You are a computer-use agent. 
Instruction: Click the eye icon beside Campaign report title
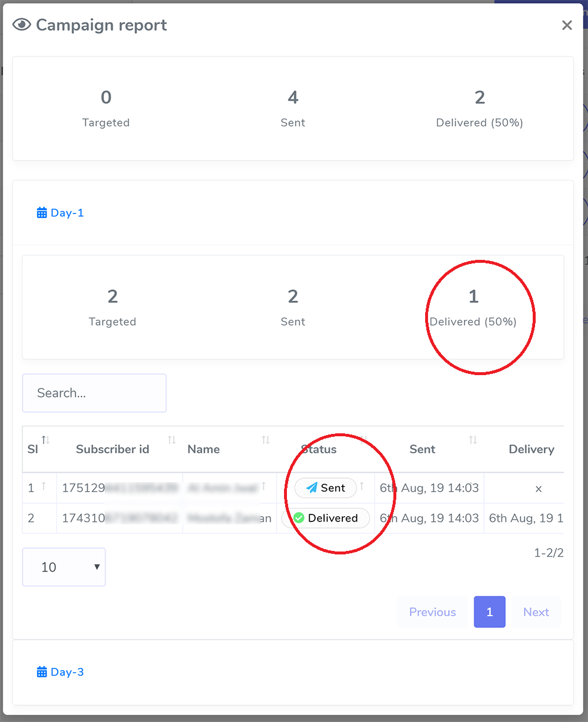pos(21,25)
